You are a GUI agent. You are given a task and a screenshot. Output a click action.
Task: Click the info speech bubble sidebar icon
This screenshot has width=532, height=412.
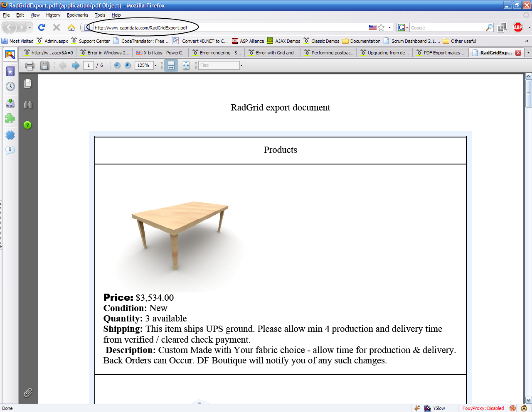pyautogui.click(x=10, y=150)
